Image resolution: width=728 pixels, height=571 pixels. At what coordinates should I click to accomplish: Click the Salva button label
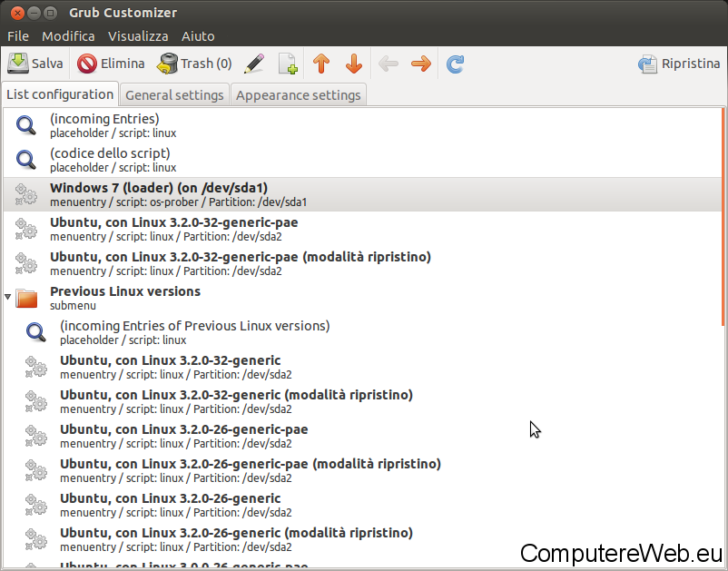click(x=47, y=64)
